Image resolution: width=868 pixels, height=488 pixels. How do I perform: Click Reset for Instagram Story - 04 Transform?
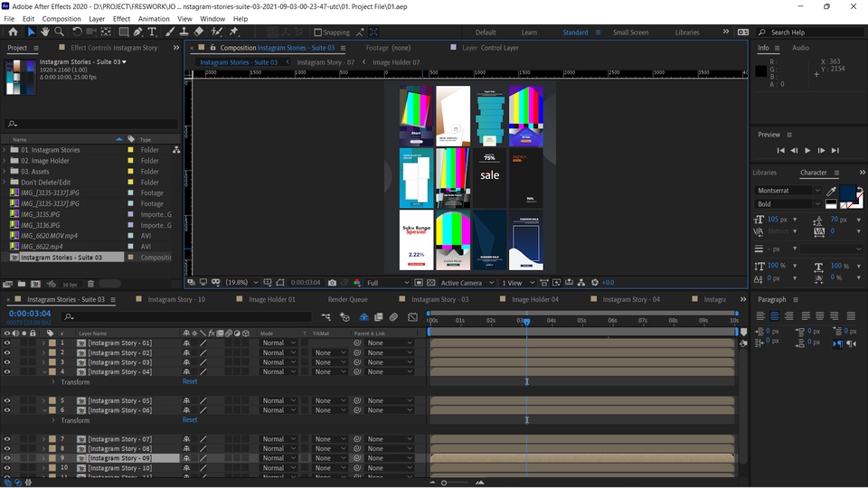(x=190, y=381)
